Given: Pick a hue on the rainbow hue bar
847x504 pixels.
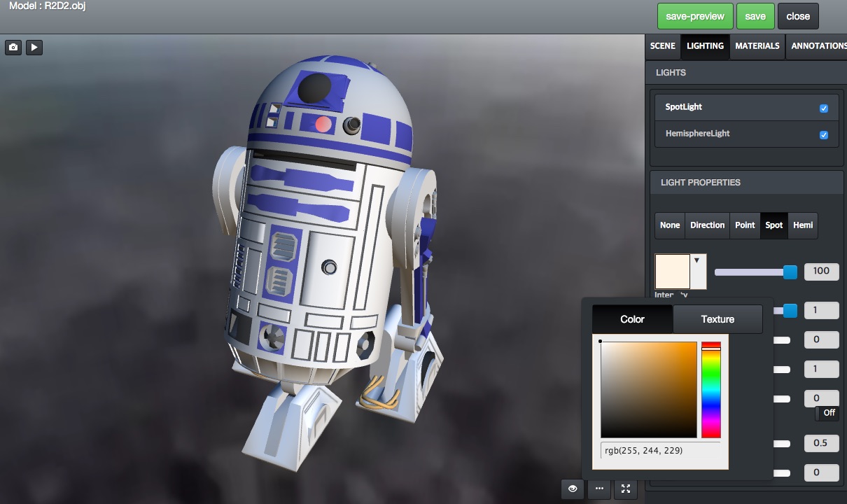Looking at the screenshot, I should [711, 390].
